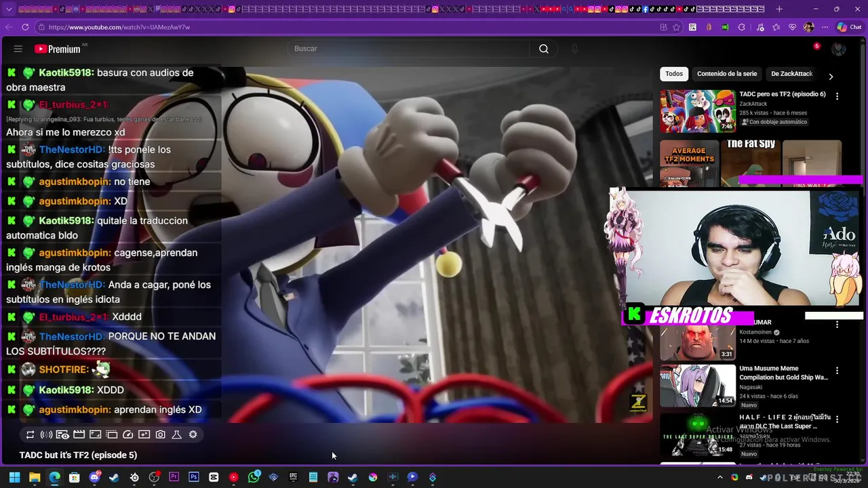Open a new browser tab with plus
868x488 pixels.
(779, 9)
